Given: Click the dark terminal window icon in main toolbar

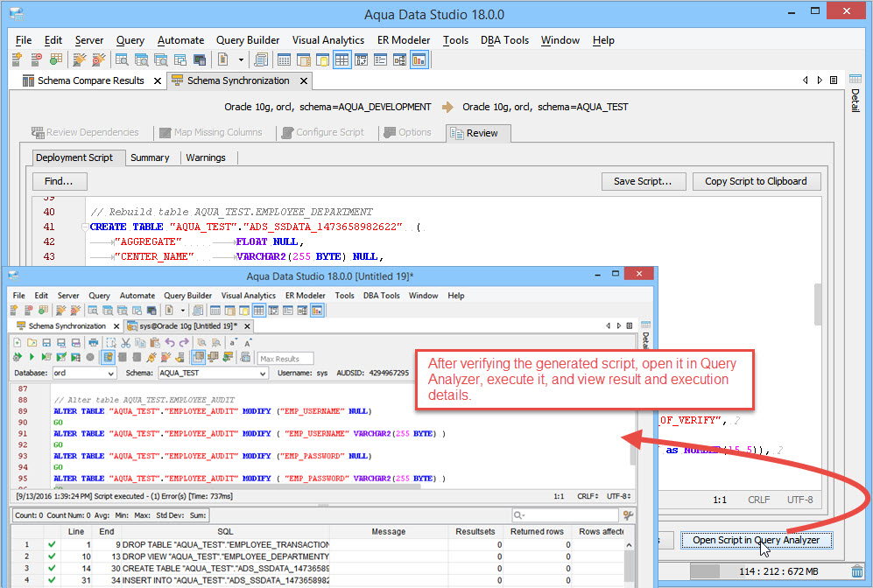Looking at the screenshot, I should (200, 59).
